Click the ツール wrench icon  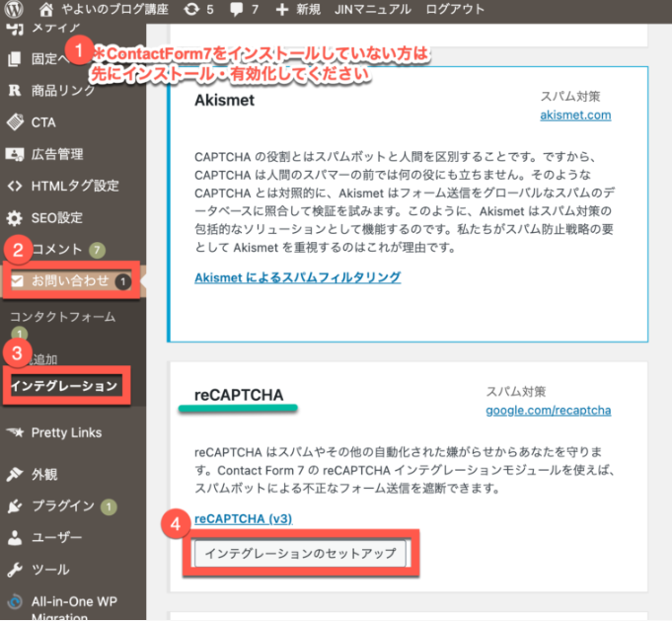click(15, 570)
